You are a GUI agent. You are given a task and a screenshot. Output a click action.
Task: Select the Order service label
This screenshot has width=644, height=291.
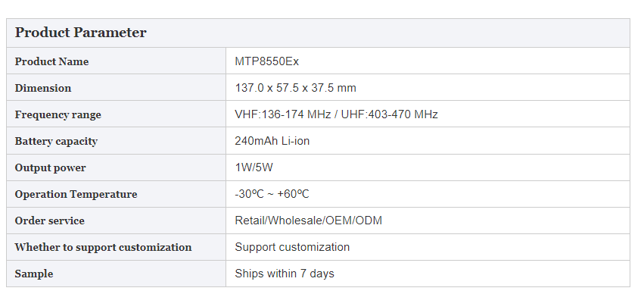[50, 221]
